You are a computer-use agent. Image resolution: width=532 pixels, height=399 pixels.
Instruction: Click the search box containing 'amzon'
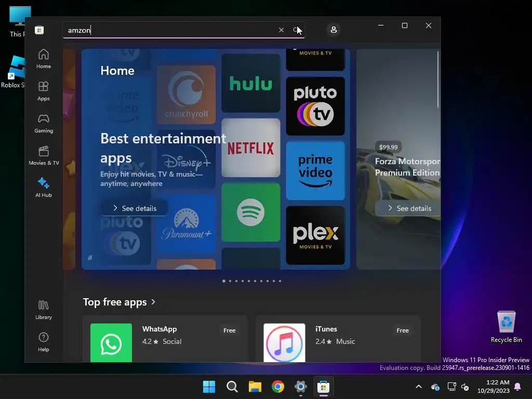point(183,30)
